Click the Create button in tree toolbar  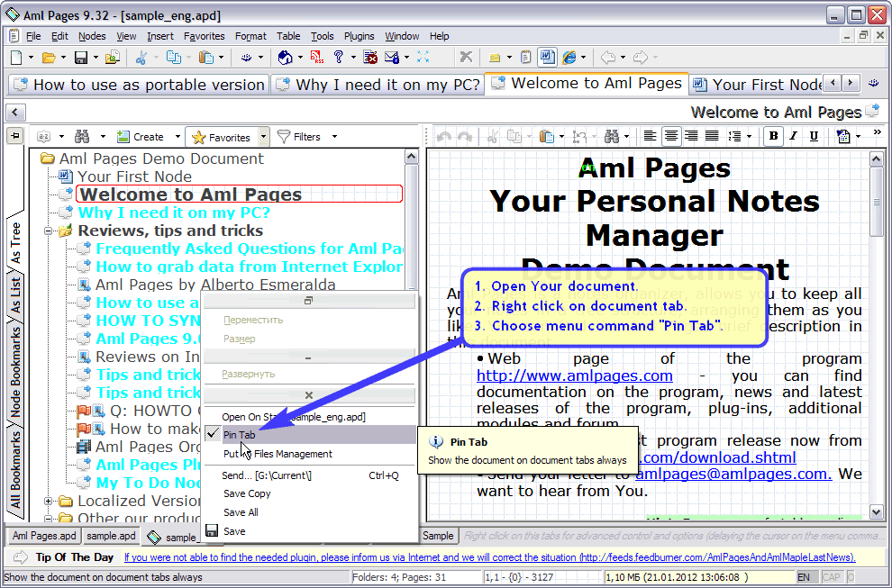click(x=141, y=137)
